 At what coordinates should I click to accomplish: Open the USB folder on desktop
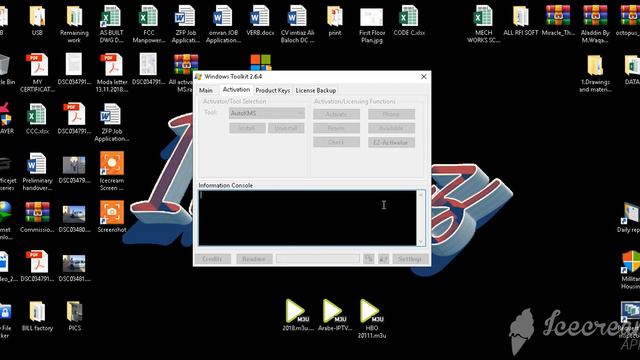coord(37,16)
